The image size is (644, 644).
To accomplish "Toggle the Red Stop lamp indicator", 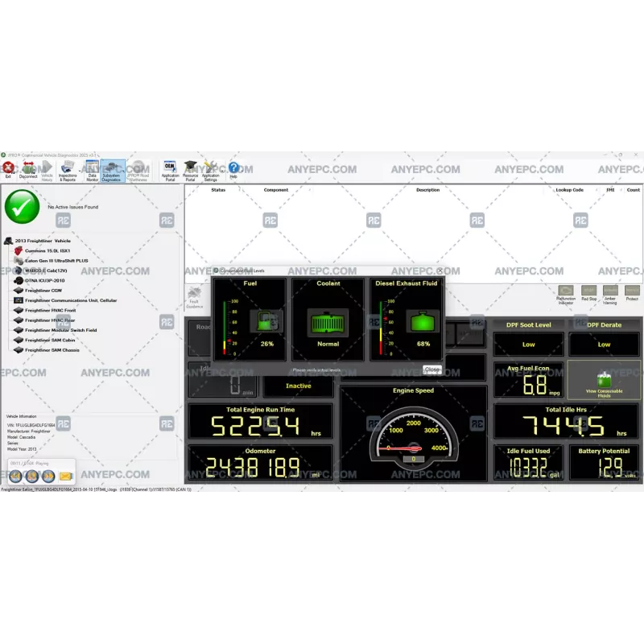I will point(588,288).
